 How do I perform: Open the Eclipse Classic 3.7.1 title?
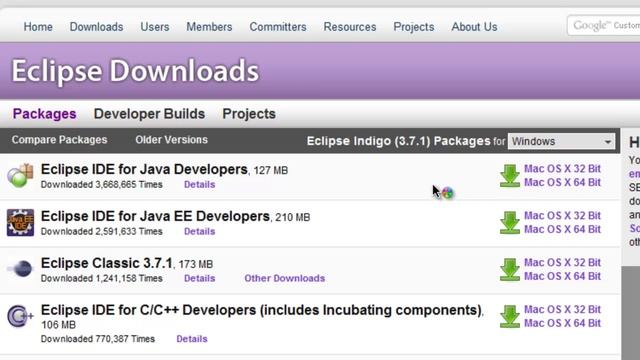[x=107, y=263]
